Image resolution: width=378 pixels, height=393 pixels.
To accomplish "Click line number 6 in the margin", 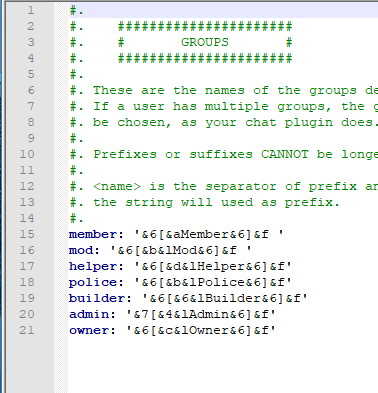I will tap(31, 90).
